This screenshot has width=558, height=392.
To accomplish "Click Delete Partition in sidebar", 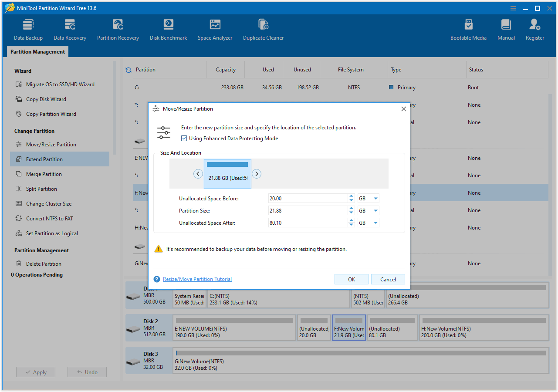I will click(x=39, y=264).
